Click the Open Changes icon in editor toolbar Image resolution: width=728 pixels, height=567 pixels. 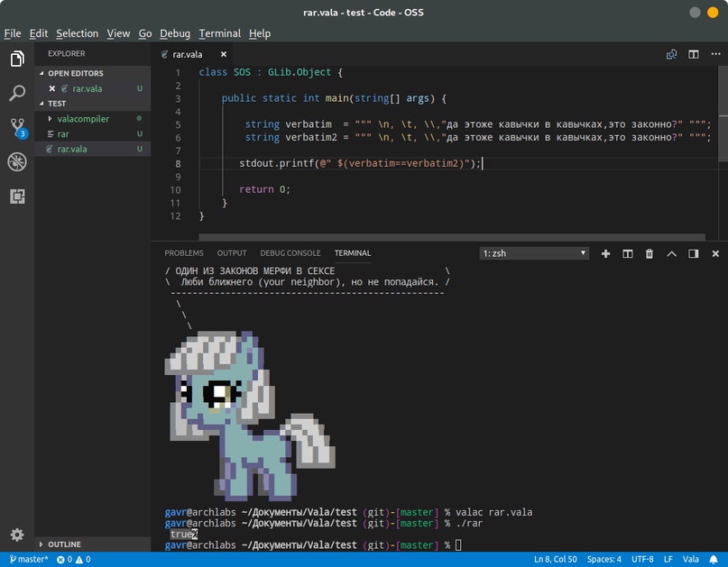point(671,54)
